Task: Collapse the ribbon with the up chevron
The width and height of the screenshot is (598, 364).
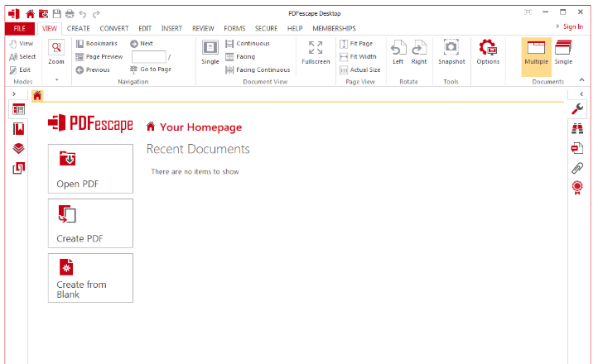Action: tap(581, 80)
